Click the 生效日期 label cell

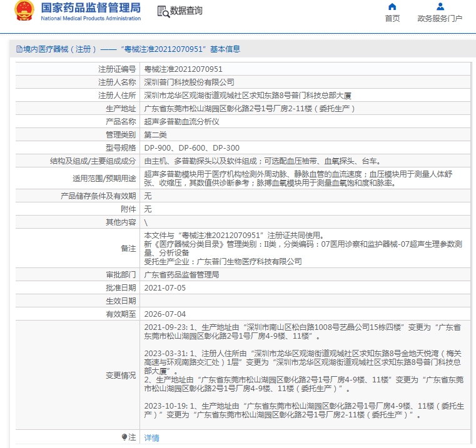point(78,301)
